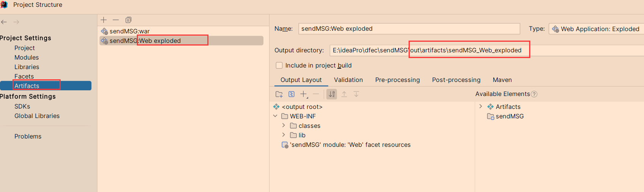Screen dimensions: 644x192
Task: Click the artifact Name input field
Action: point(409,29)
